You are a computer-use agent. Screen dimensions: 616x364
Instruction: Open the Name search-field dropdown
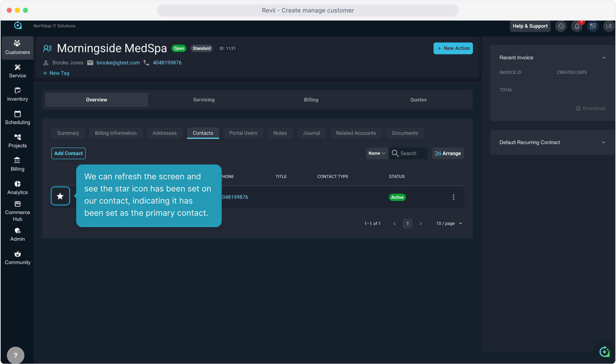pos(377,153)
